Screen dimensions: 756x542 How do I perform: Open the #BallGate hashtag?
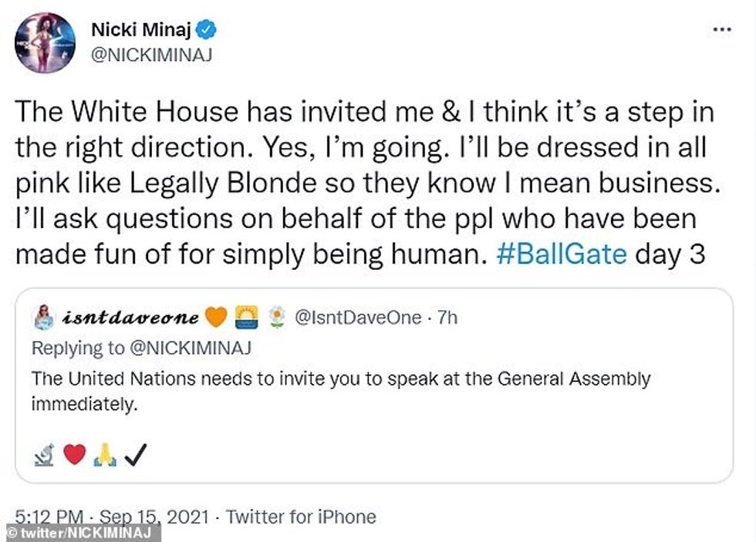(562, 254)
